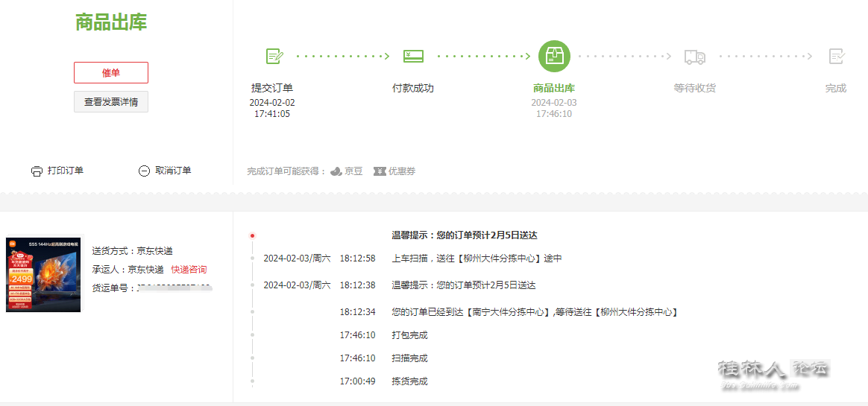
Task: Click the green 商品出库 box icon
Action: pyautogui.click(x=554, y=57)
